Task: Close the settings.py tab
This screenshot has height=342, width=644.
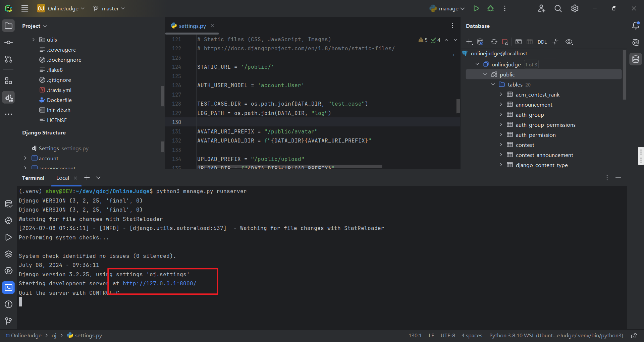Action: click(x=212, y=25)
